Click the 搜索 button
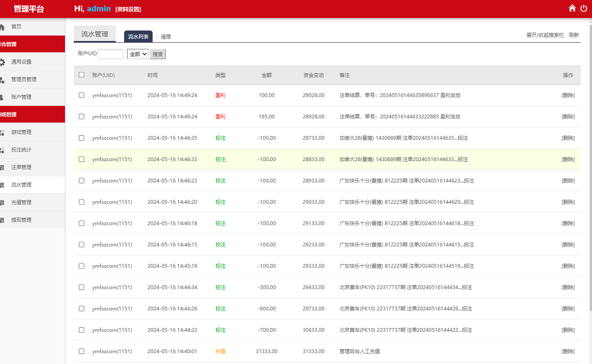This screenshot has height=364, width=592. click(x=158, y=54)
